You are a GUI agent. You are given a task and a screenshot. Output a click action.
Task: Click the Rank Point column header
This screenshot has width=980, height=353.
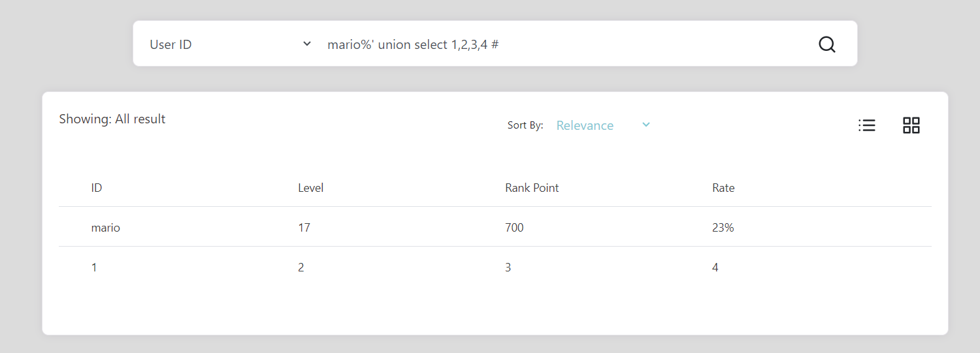click(x=532, y=188)
